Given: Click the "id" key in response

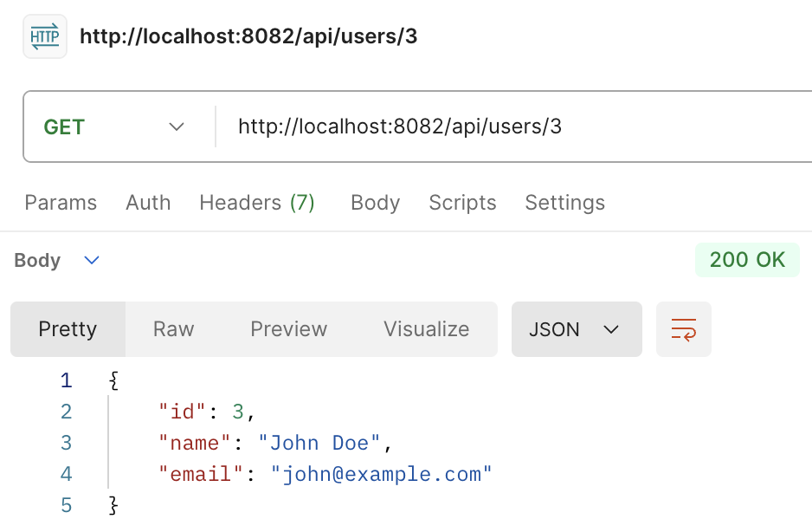Looking at the screenshot, I should tap(183, 412).
